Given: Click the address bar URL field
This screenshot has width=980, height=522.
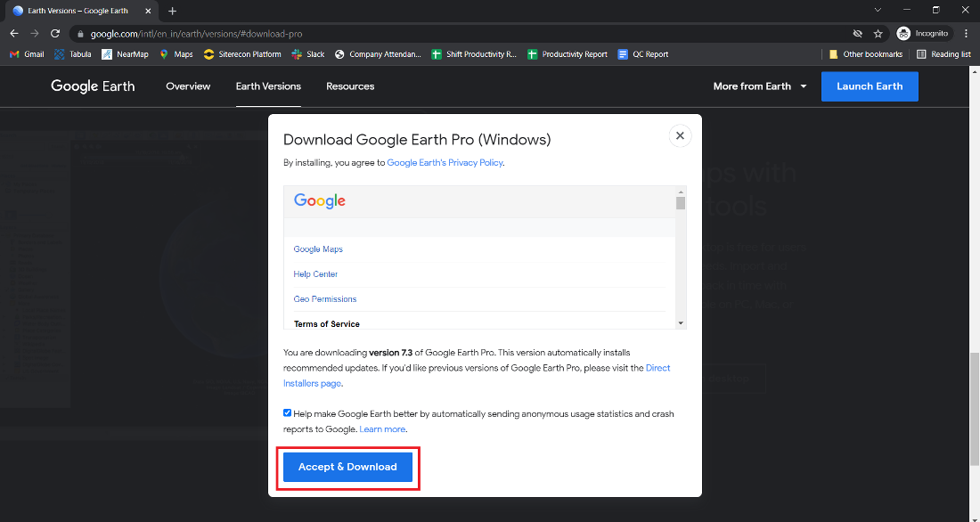Looking at the screenshot, I should 445,33.
